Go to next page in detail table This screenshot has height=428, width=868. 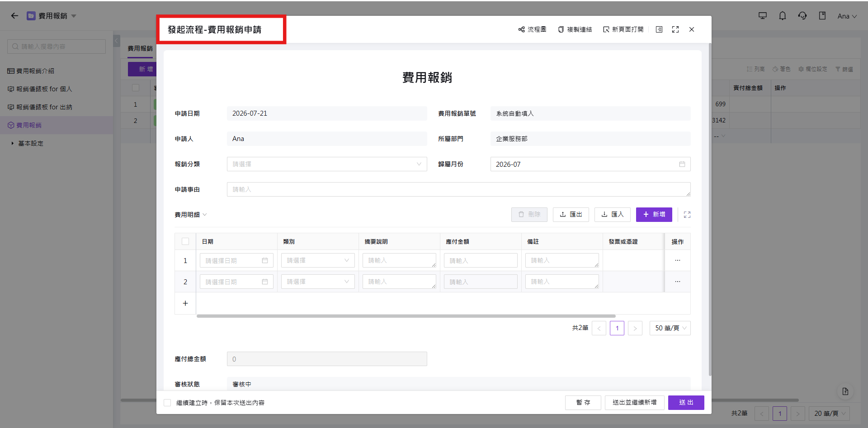635,328
